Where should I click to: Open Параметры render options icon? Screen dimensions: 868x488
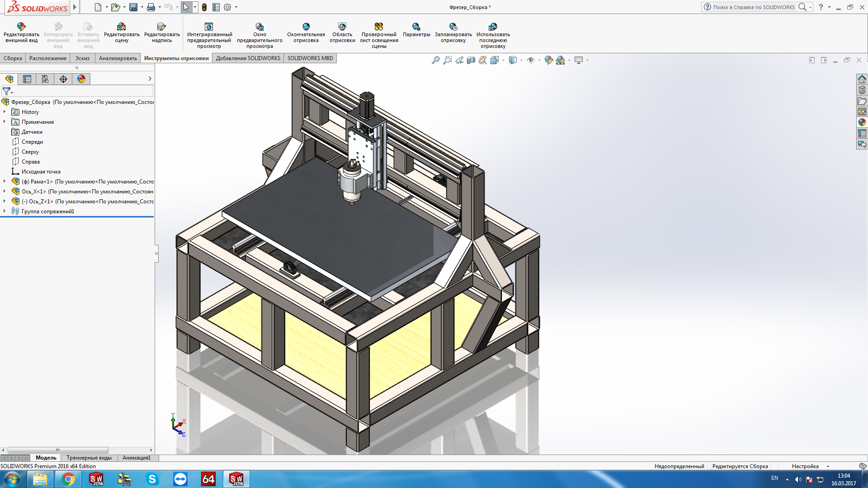(416, 30)
